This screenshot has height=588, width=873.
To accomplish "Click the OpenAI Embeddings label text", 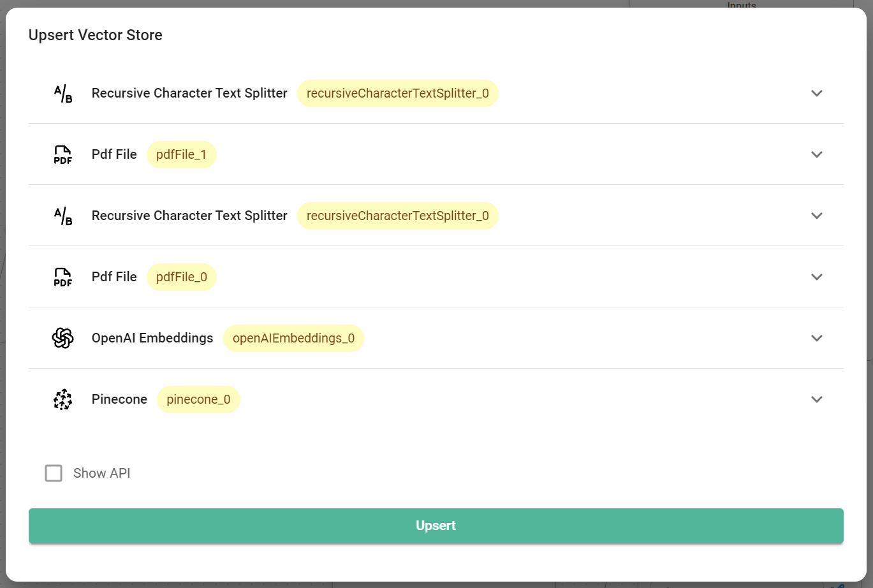I will click(152, 338).
